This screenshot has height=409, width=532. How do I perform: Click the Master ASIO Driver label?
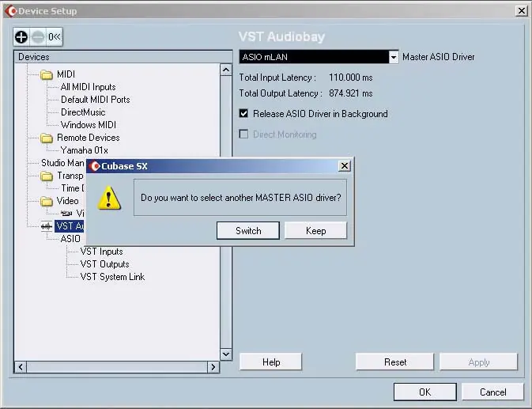click(439, 57)
